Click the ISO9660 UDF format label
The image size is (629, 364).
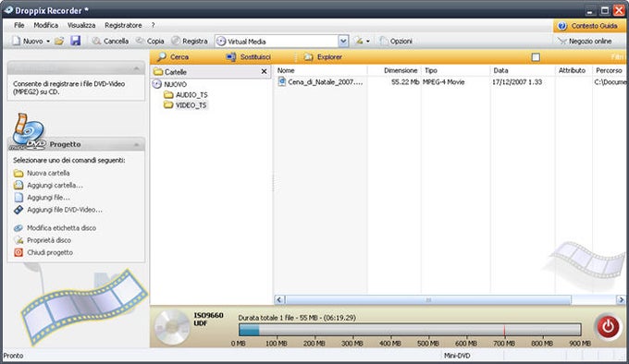click(x=208, y=319)
